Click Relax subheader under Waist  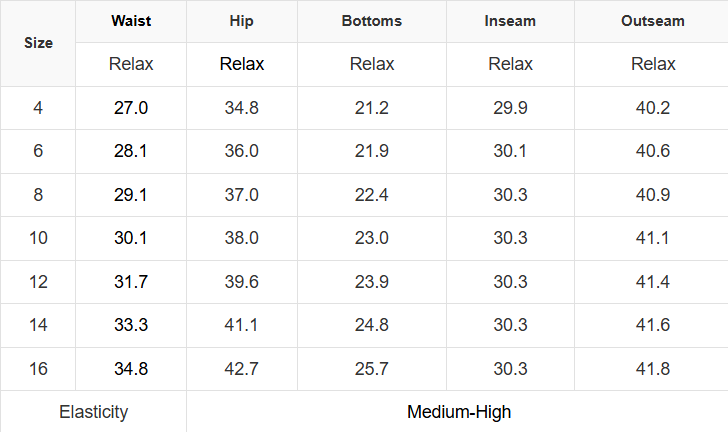(x=131, y=64)
